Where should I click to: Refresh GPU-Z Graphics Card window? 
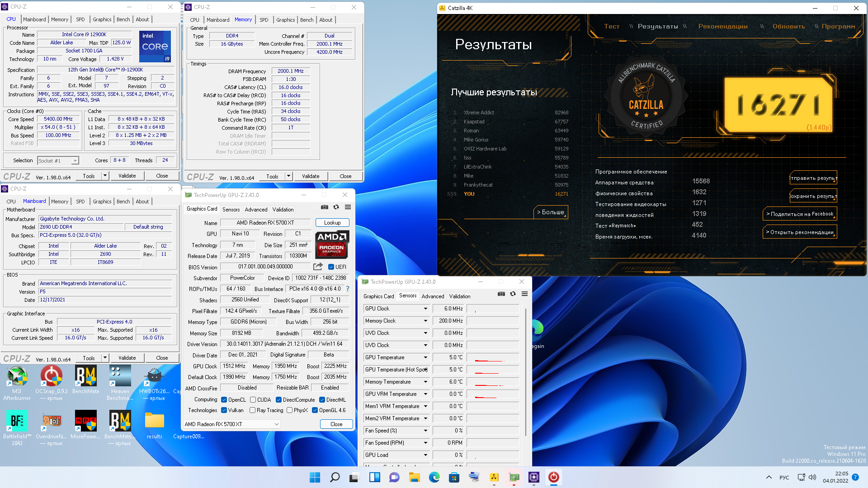tap(336, 207)
